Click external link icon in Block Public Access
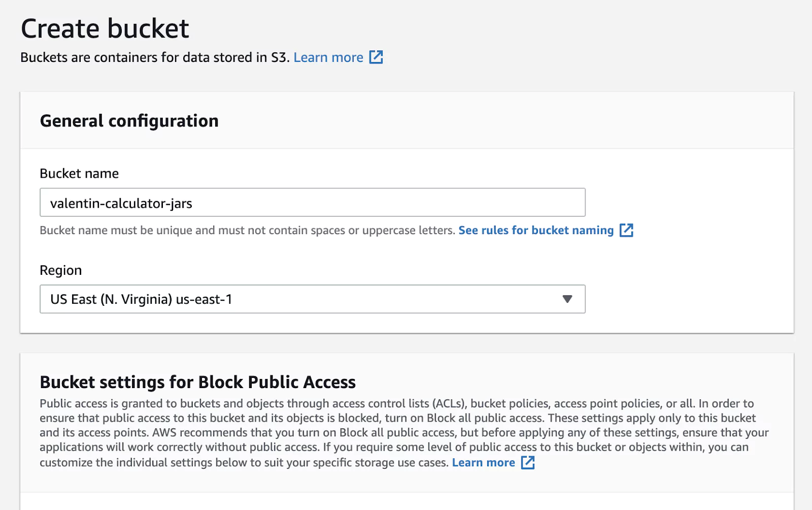The image size is (812, 510). pos(528,463)
